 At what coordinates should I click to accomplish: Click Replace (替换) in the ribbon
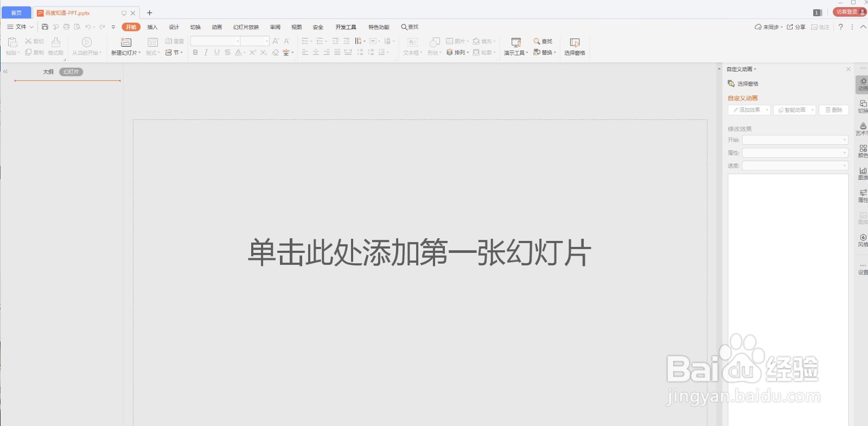point(545,53)
